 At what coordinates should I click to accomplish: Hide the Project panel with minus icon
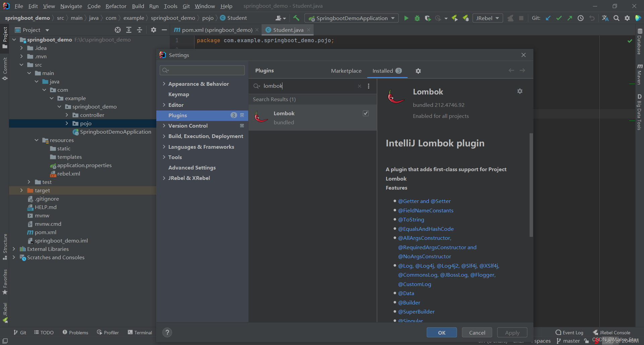(x=164, y=30)
